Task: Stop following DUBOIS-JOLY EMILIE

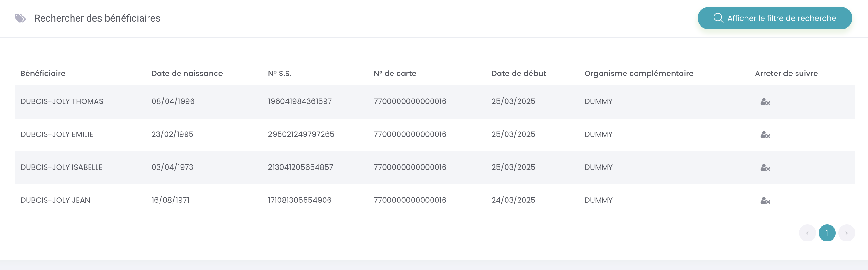Action: click(765, 135)
